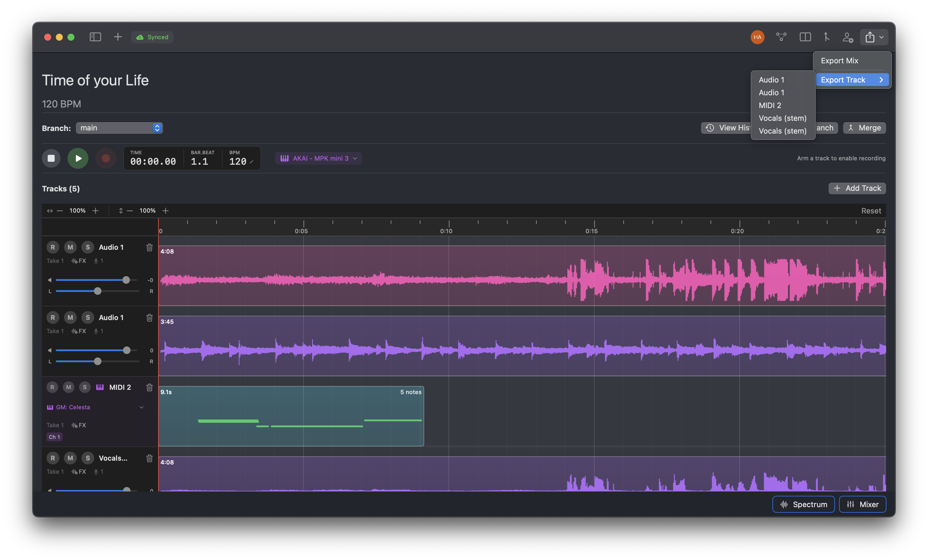The image size is (928, 560).
Task: Click the add collaborator icon in the toolbar
Action: 848,37
